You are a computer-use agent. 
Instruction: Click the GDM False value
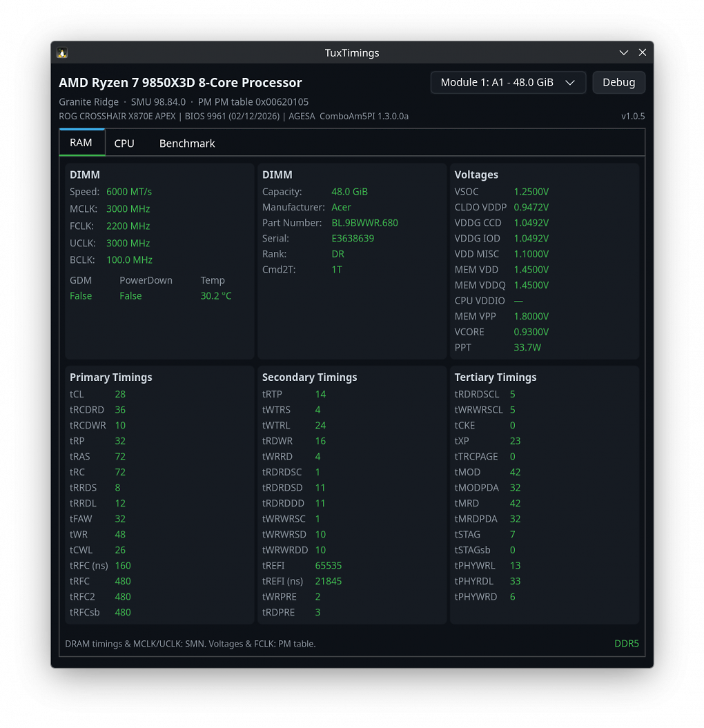coord(81,296)
